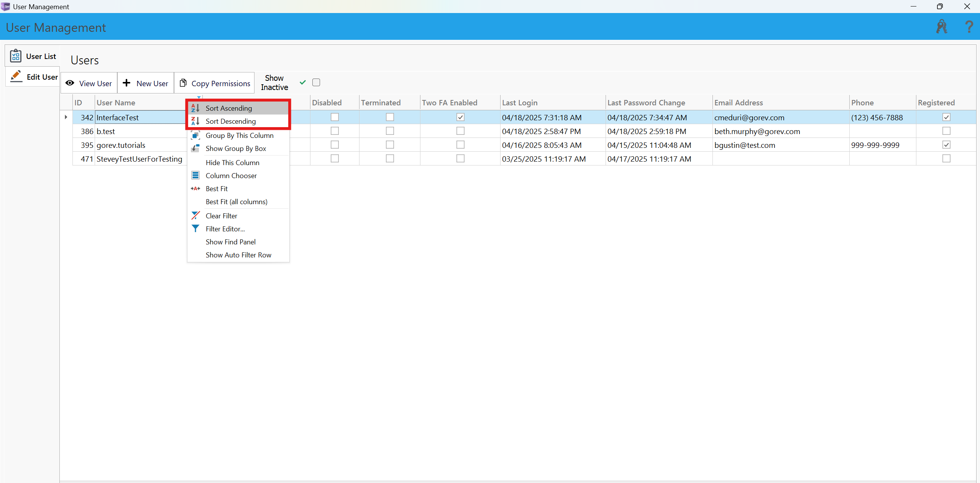Click the pencil icon on Edit User

pos(16,76)
